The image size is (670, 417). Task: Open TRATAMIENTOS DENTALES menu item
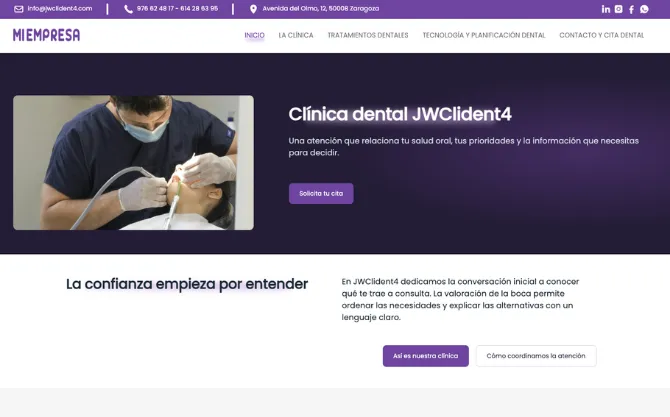[x=368, y=35]
